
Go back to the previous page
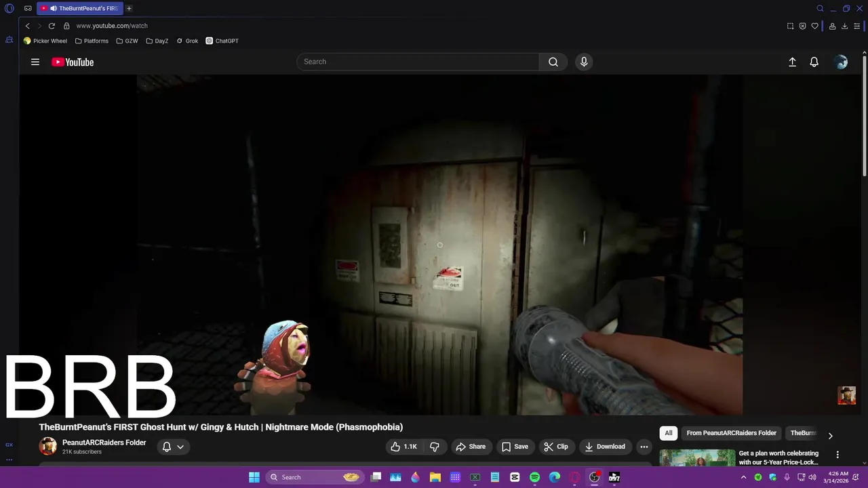coord(27,26)
